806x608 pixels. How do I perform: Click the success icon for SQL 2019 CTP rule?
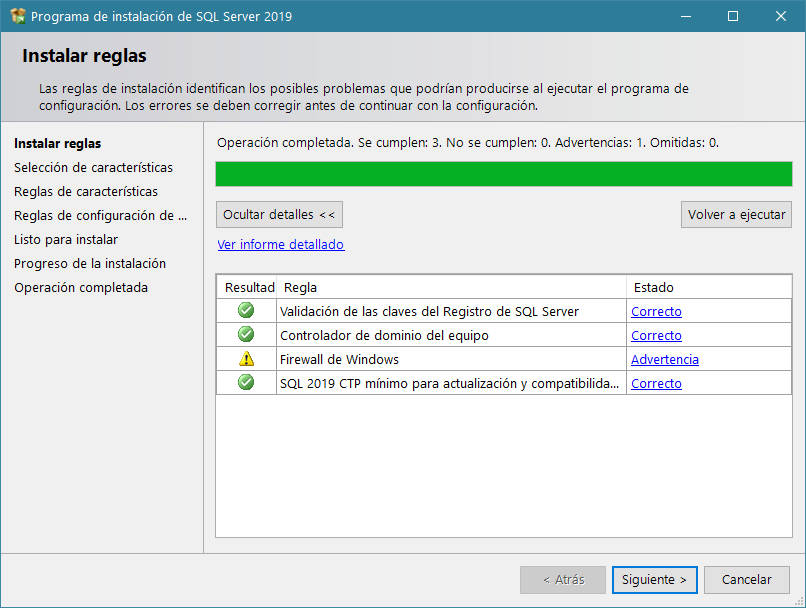(x=245, y=383)
